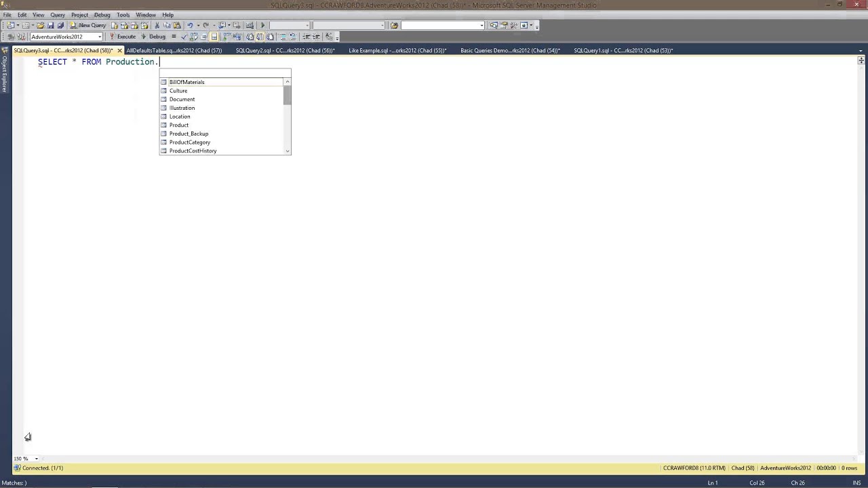Image resolution: width=868 pixels, height=488 pixels.
Task: Open the File menu
Action: (x=7, y=14)
